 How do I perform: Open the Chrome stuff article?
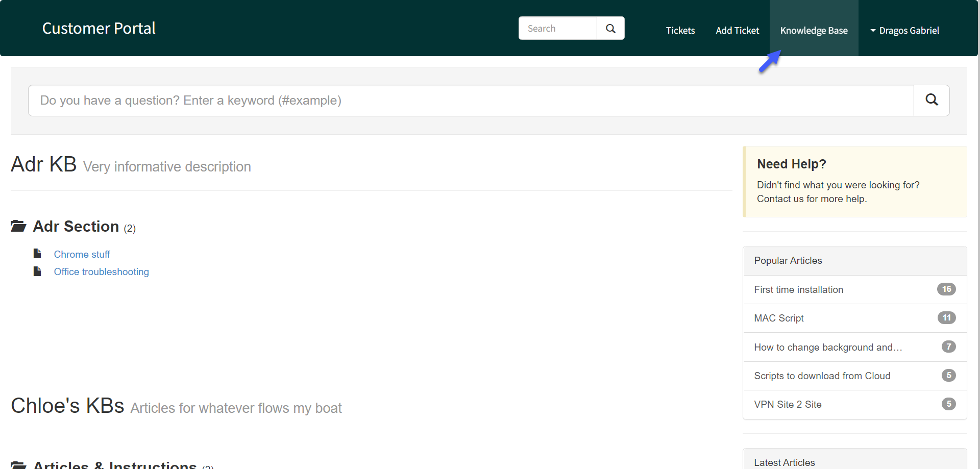82,254
